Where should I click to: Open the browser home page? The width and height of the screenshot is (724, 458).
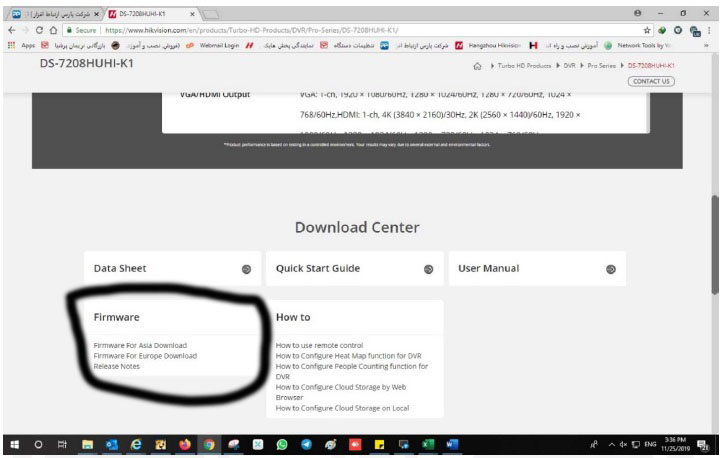point(53,30)
